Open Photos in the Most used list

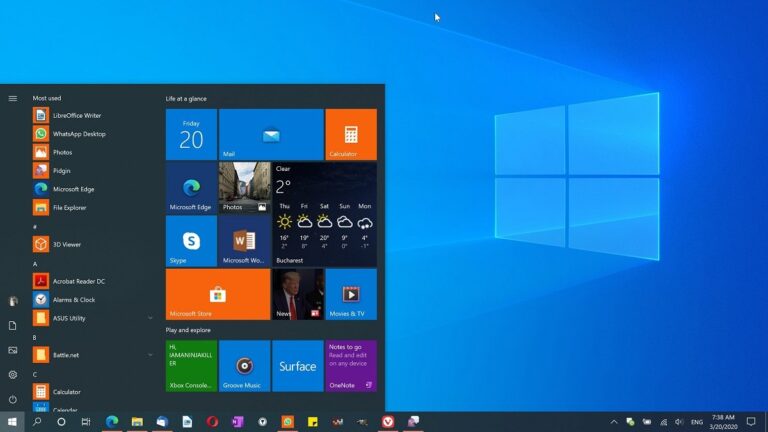93,152
